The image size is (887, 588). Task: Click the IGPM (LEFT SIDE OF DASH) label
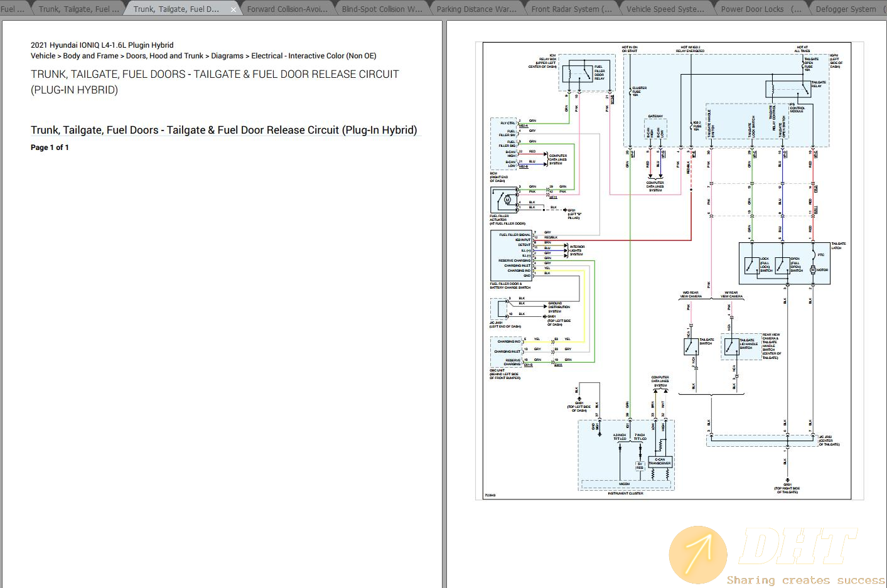coord(836,61)
